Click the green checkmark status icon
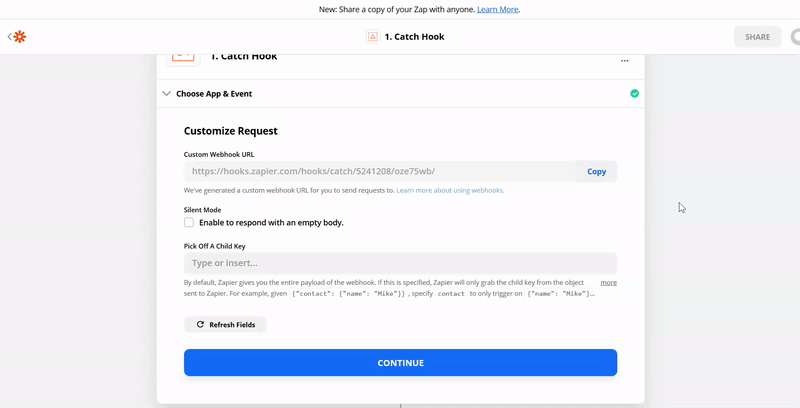 (635, 93)
